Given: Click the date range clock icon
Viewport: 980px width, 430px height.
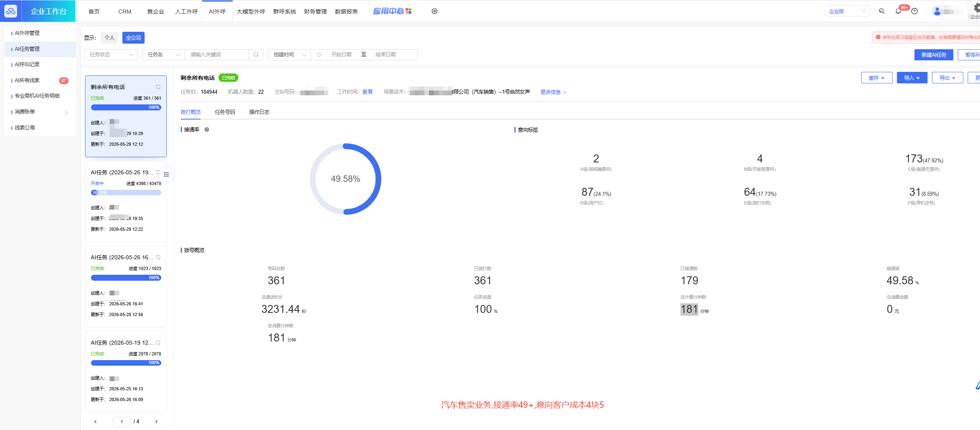Looking at the screenshot, I should (x=319, y=54).
